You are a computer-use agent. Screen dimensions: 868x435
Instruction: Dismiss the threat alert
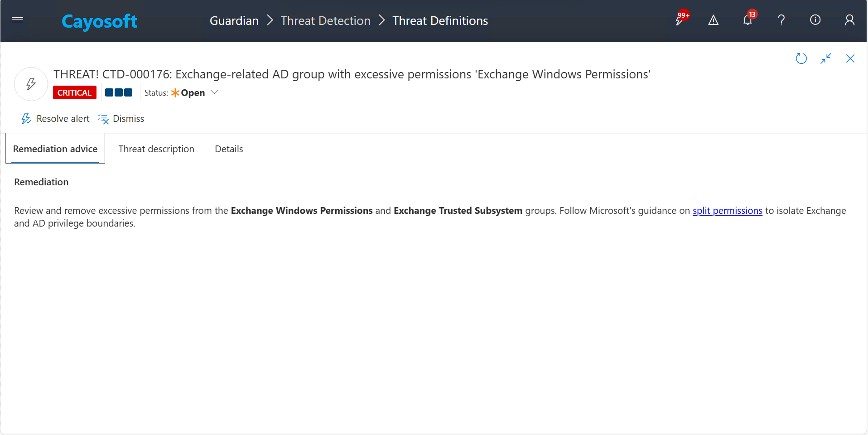coord(121,119)
